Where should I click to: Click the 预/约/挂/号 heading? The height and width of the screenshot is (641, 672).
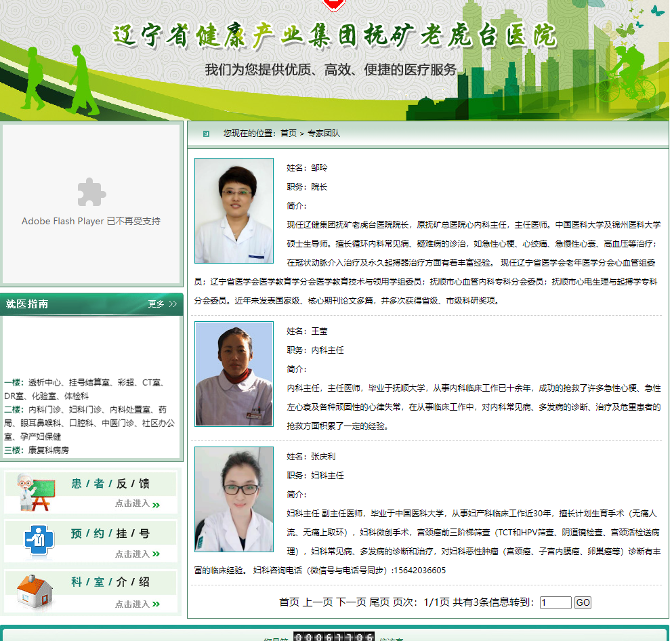tap(110, 533)
